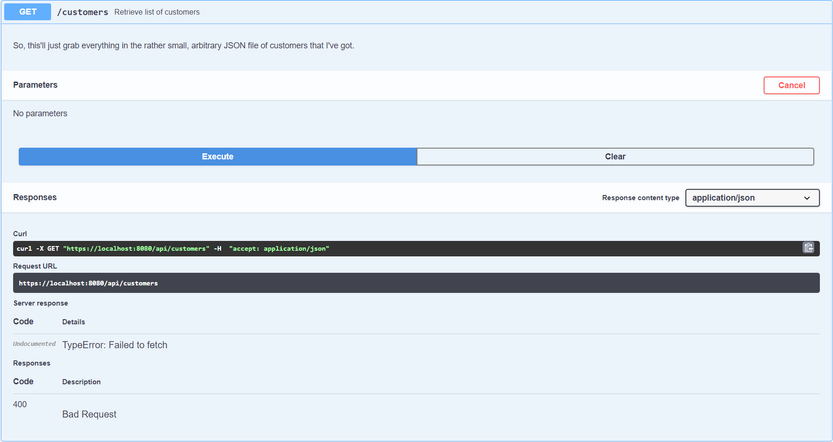Click the Request URL value box

point(400,283)
